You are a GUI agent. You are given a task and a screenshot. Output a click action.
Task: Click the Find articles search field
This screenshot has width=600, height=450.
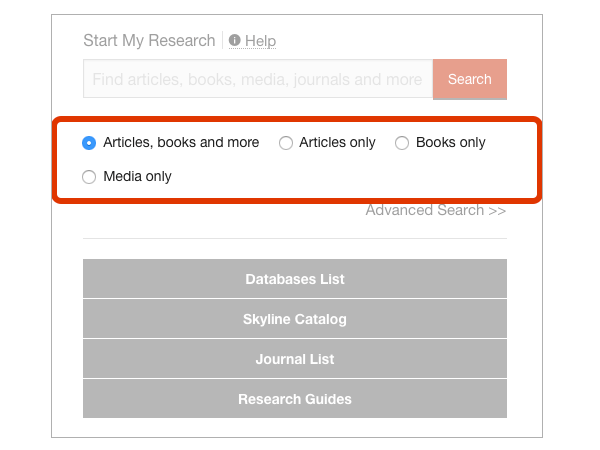[x=257, y=79]
